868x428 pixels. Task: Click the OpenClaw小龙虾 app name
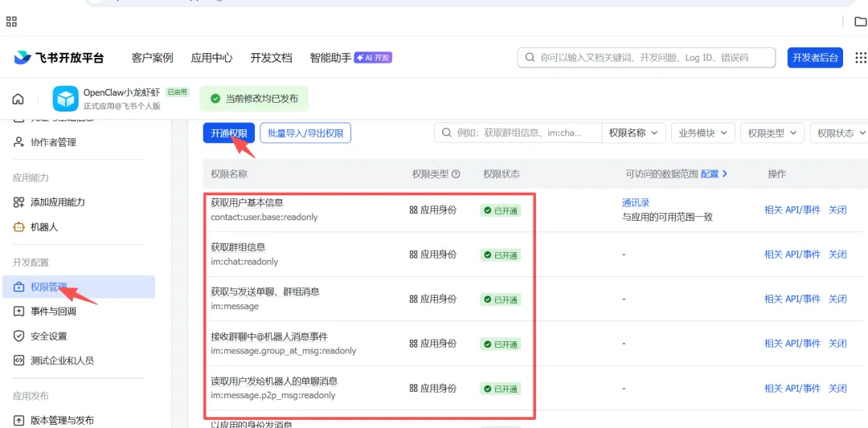point(122,92)
